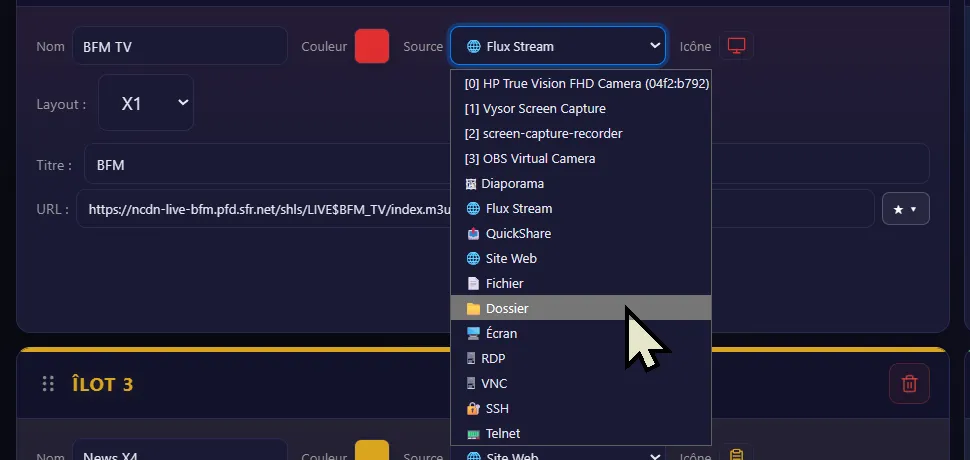Select Flux Stream in the source list
The height and width of the screenshot is (460, 970).
pos(581,208)
